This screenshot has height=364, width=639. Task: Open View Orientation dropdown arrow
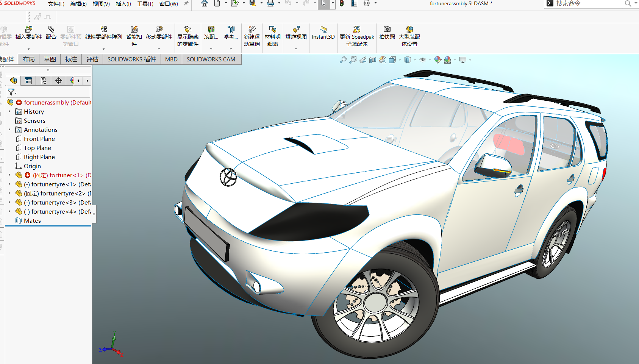(x=400, y=60)
